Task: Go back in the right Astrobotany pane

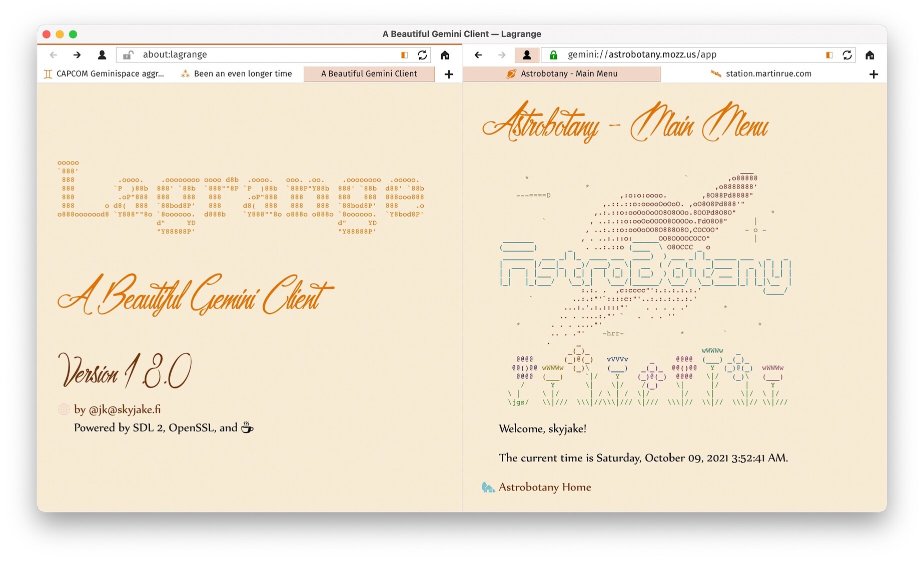Action: click(478, 55)
